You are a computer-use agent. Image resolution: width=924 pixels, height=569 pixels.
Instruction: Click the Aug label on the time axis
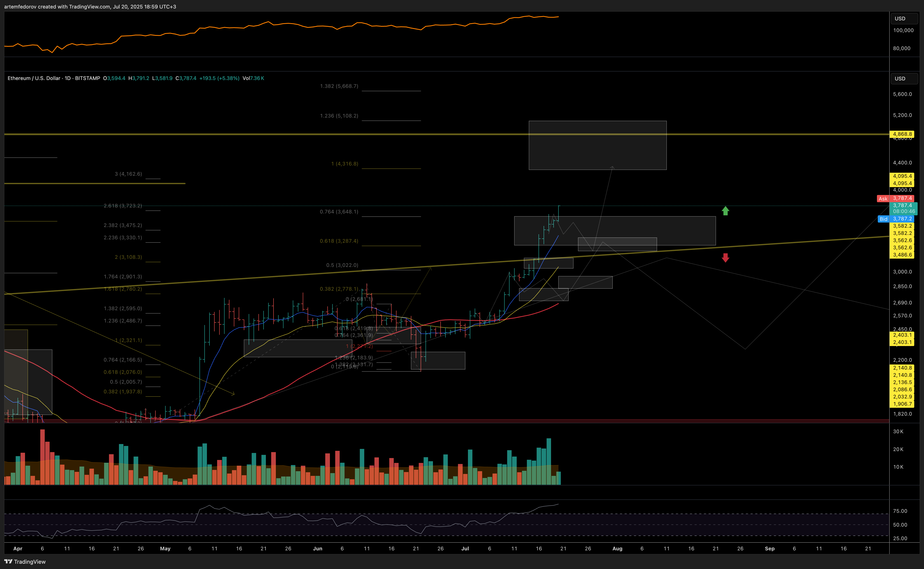coord(617,549)
